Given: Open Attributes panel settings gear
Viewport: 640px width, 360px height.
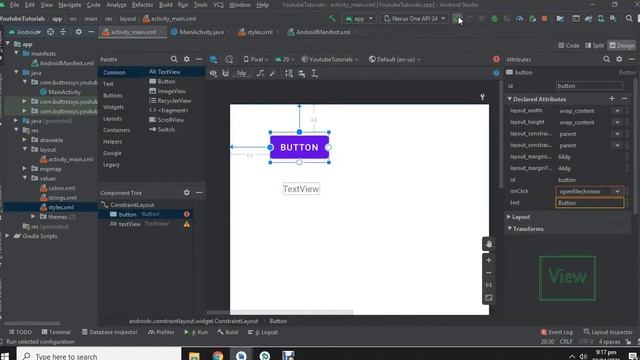Looking at the screenshot, I should (619, 59).
